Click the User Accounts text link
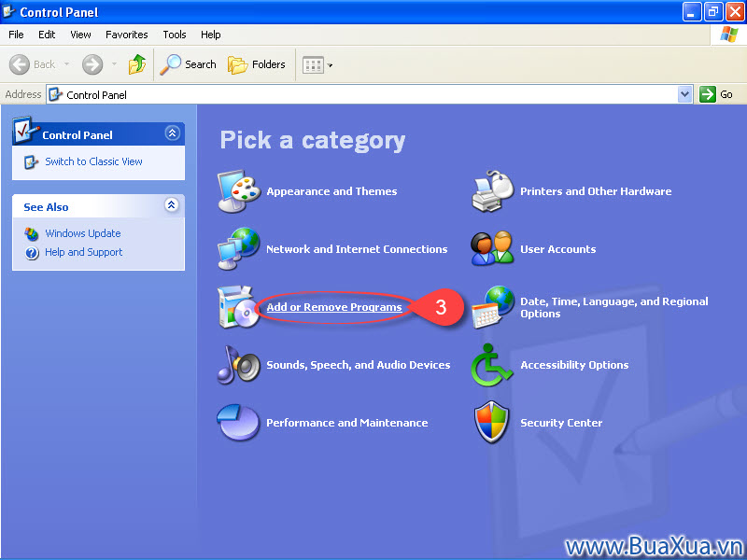This screenshot has height=560, width=747. [557, 249]
